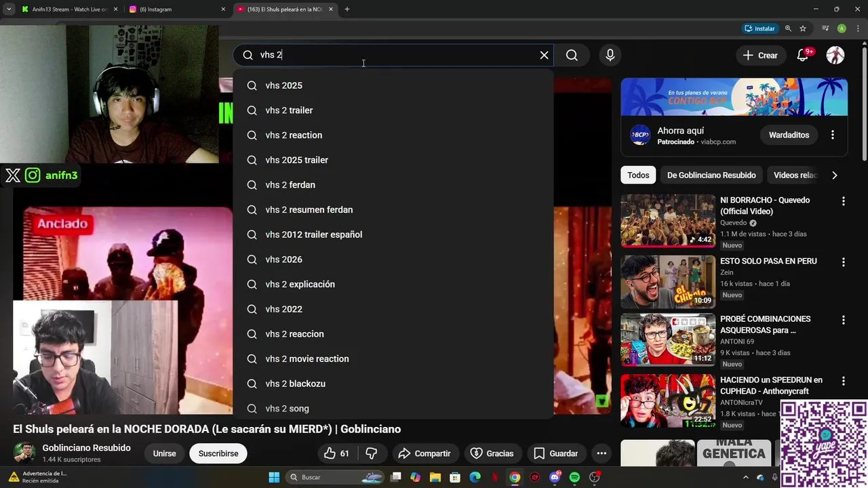868x488 pixels.
Task: Select the Videos relacionados chip
Action: [x=795, y=175]
